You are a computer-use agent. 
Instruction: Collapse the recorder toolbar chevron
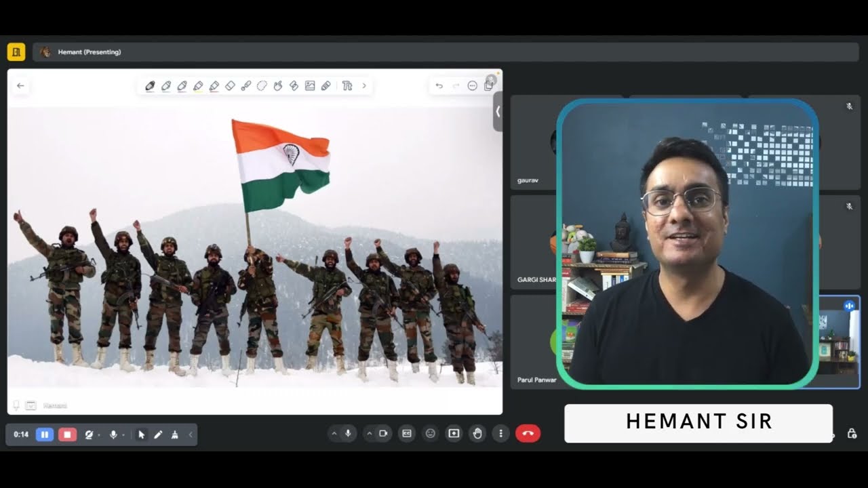click(191, 434)
